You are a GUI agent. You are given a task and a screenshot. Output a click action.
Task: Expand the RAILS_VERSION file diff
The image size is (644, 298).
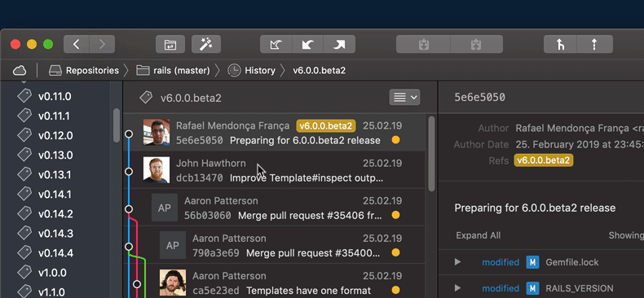click(x=457, y=288)
